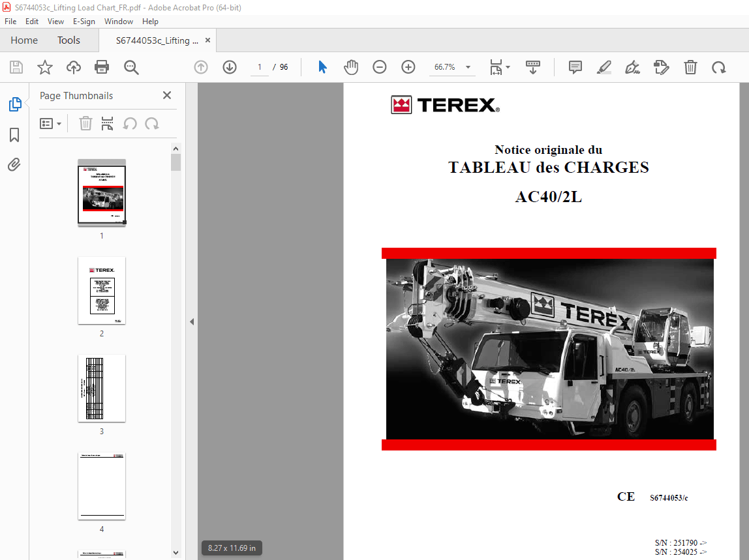Select the page 3 thumbnail
This screenshot has height=560, width=749.
(101, 388)
